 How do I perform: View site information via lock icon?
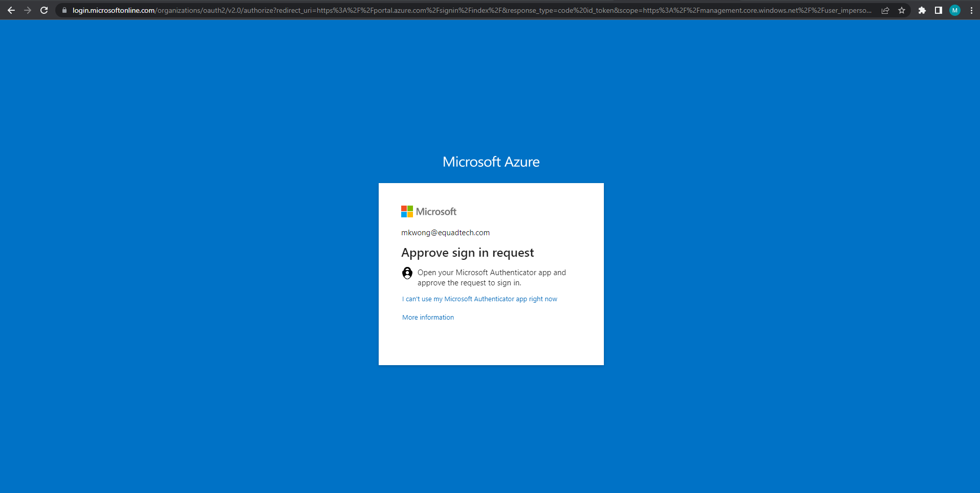pyautogui.click(x=64, y=10)
